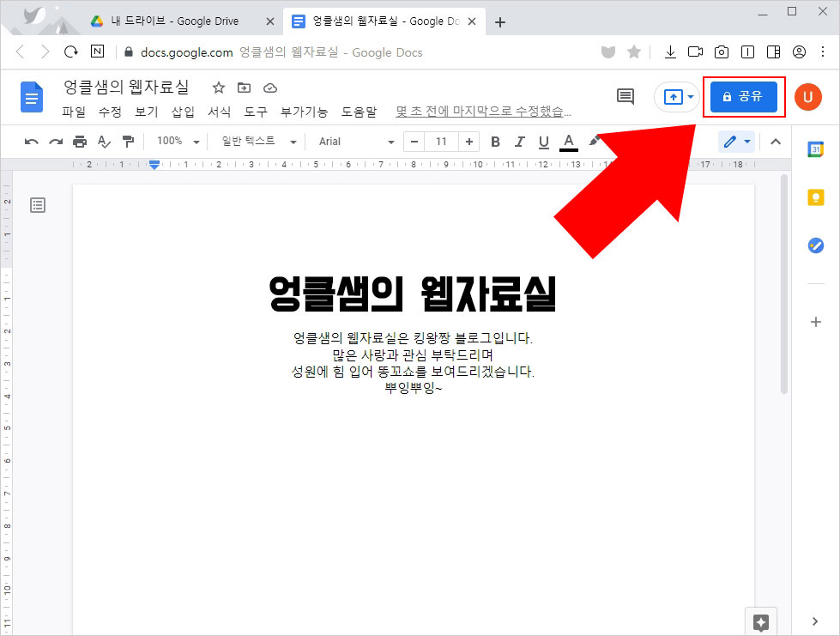Click the address bar URL

[186, 52]
